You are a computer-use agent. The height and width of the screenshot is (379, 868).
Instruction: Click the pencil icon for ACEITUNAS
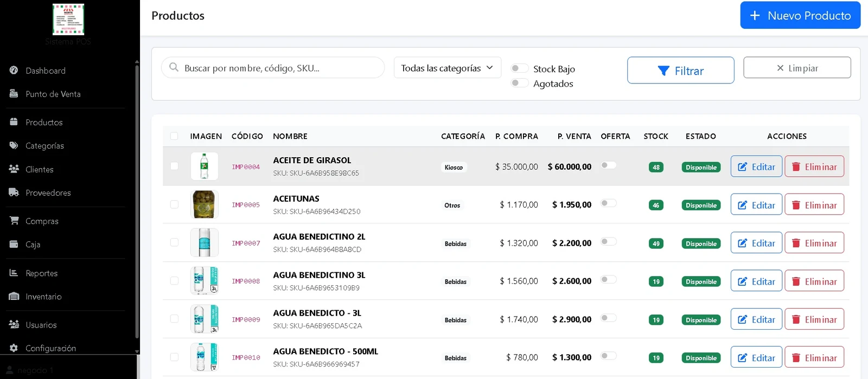coord(742,205)
